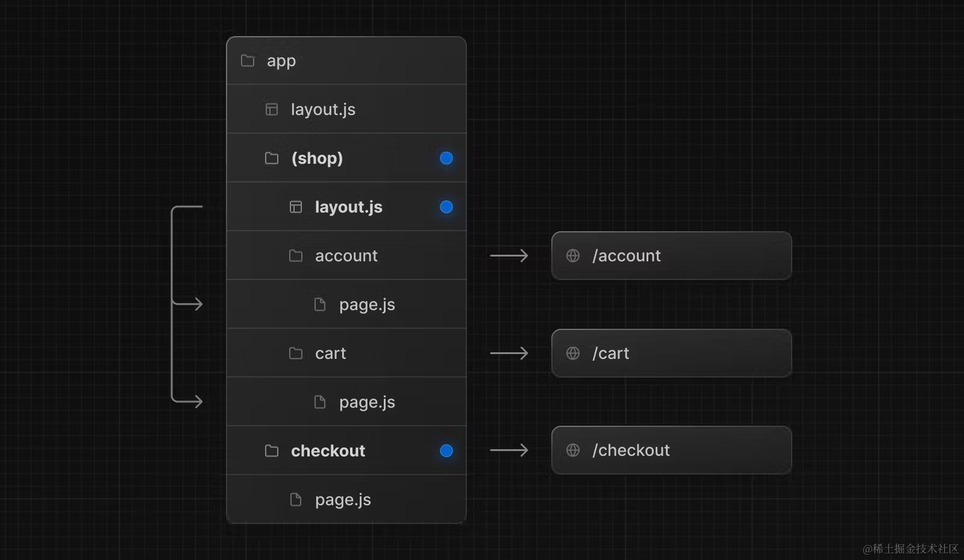Select page.js under the checkout folder
The image size is (964, 560).
(x=342, y=500)
